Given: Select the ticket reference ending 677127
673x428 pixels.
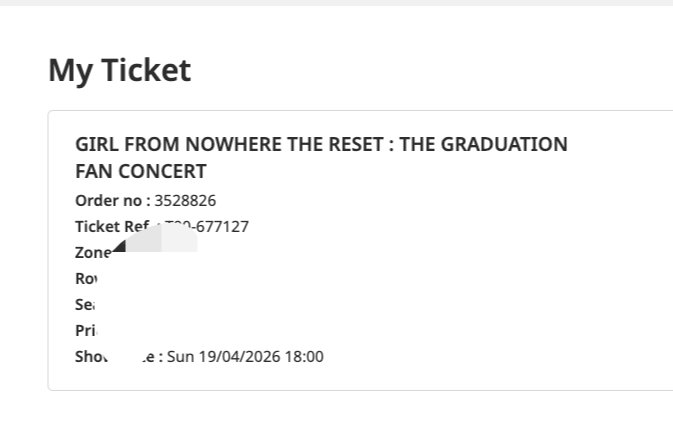Looking at the screenshot, I should pos(222,226).
